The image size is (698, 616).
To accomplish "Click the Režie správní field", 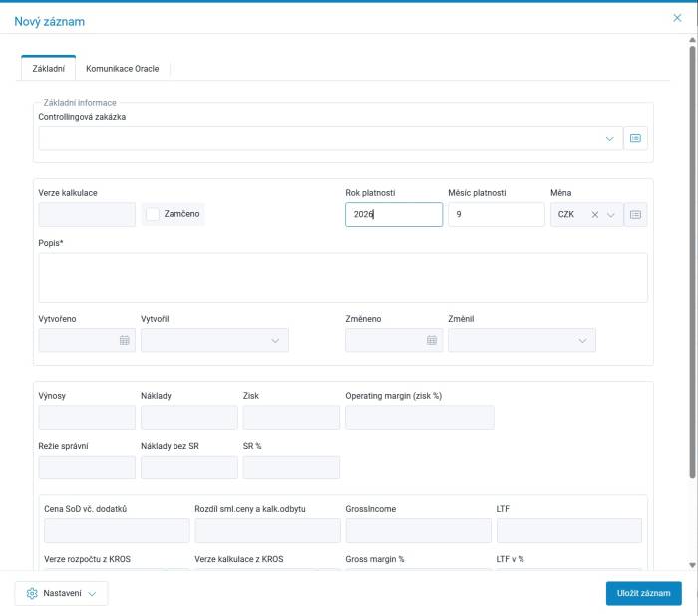I will (x=87, y=467).
